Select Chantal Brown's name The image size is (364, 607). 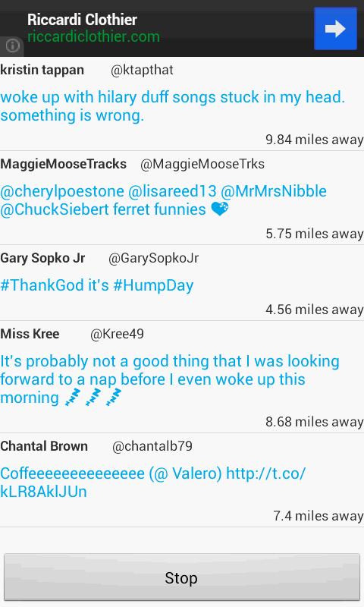[x=44, y=446]
